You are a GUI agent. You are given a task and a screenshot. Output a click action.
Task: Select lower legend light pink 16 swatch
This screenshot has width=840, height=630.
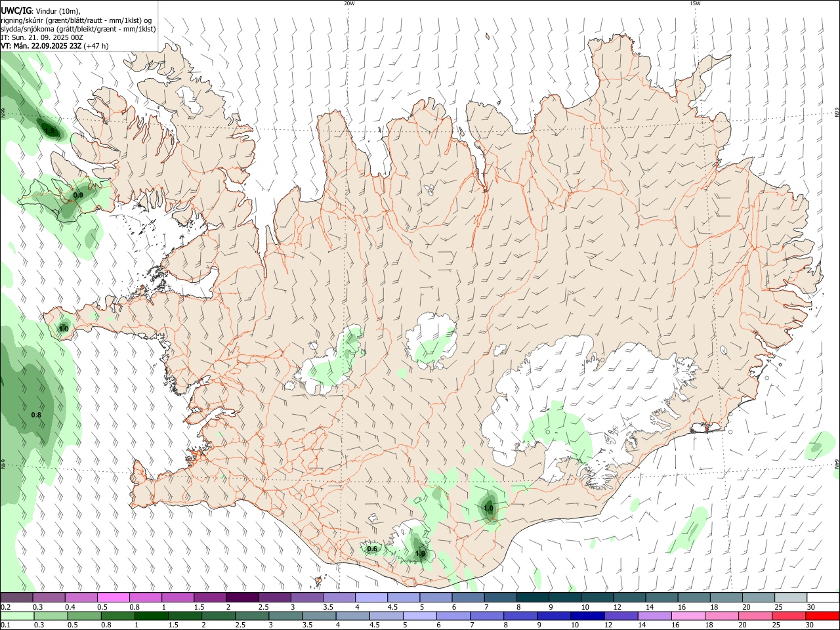point(688,616)
